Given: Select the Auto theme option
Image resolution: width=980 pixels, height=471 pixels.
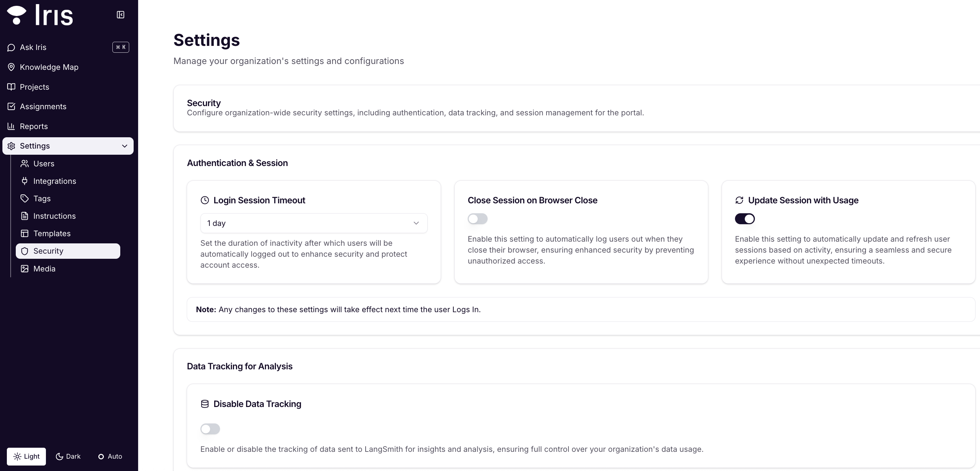Looking at the screenshot, I should 110,457.
